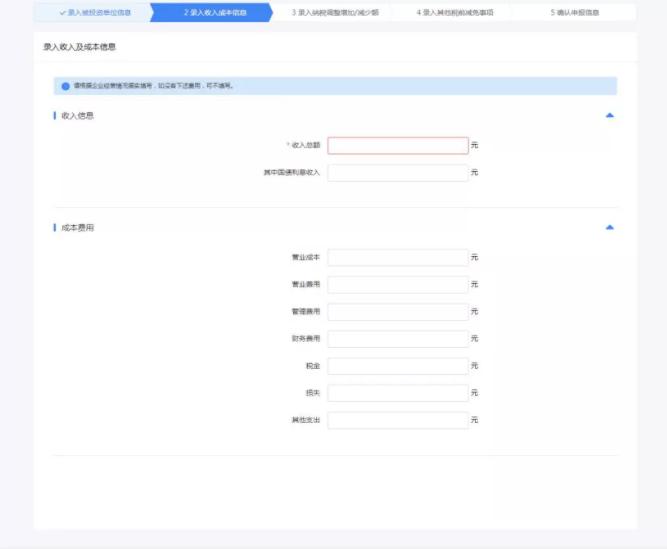Viewport: 667px width, 549px height.
Task: Click the 收入总额 field label
Action: coord(305,145)
